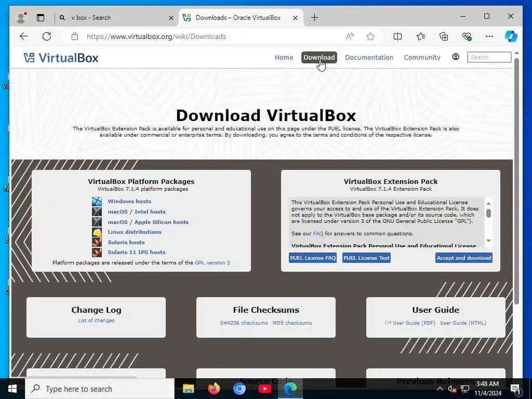The width and height of the screenshot is (532, 399).
Task: Open the blue circle browser in taskbar
Action: click(239, 389)
